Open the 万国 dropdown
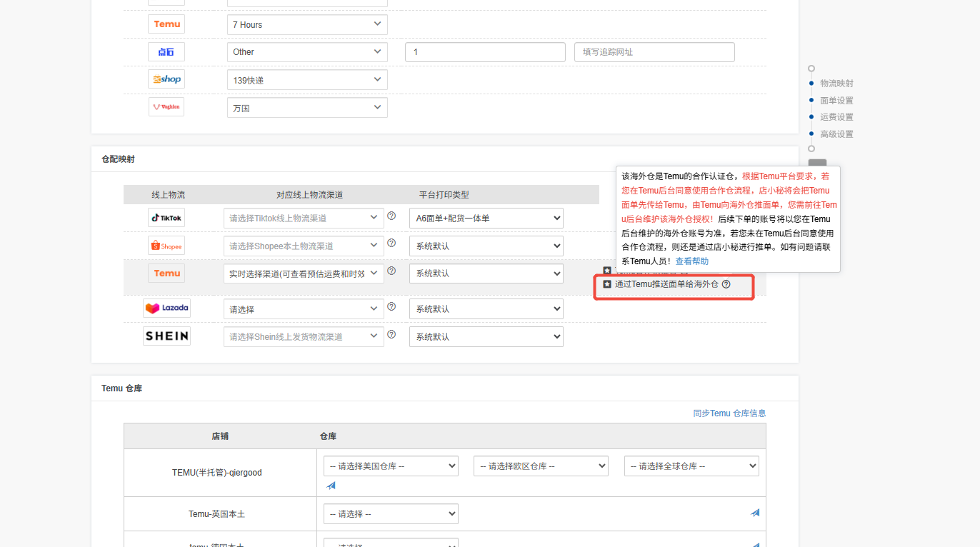Screen dimensions: 980x547 click(307, 108)
